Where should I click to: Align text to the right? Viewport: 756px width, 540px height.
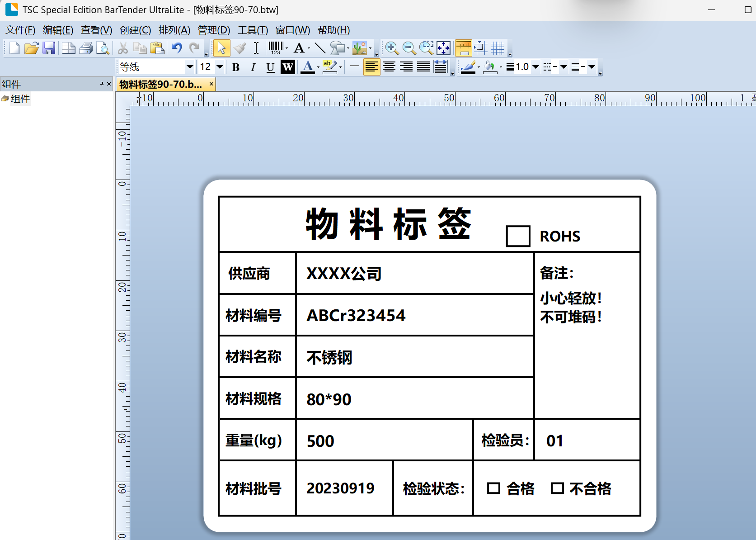tap(406, 67)
